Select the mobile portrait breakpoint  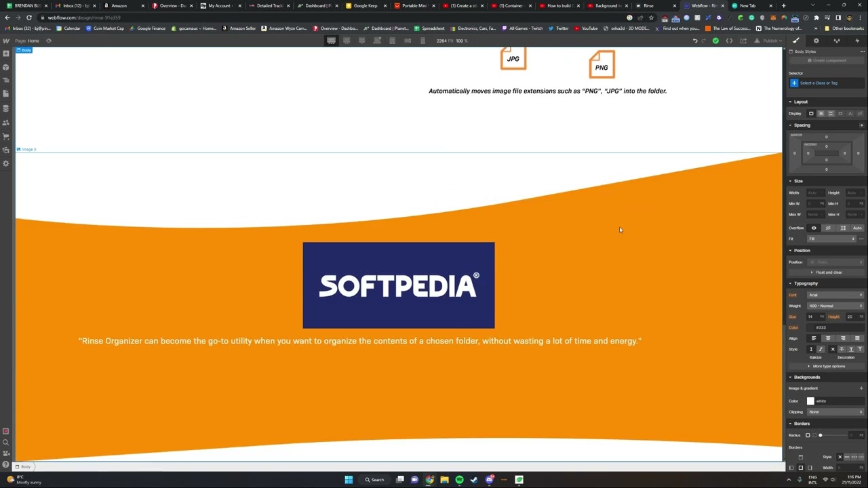422,41
